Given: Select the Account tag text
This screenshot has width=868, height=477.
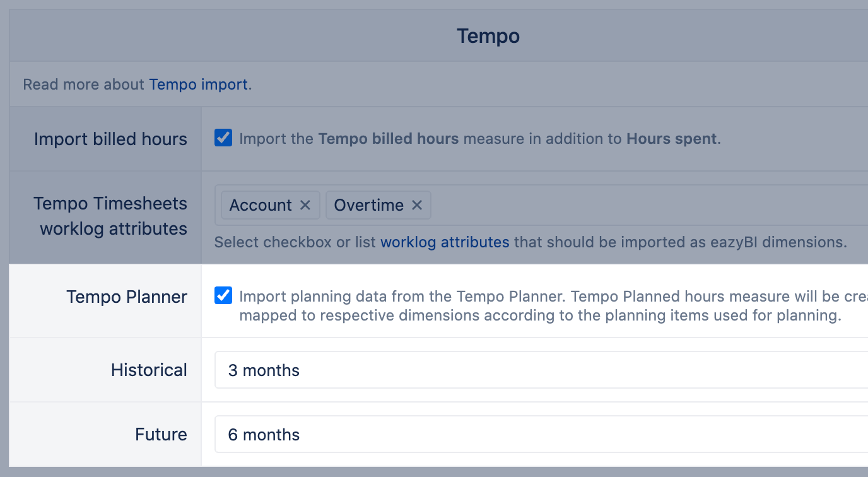Looking at the screenshot, I should tap(261, 205).
